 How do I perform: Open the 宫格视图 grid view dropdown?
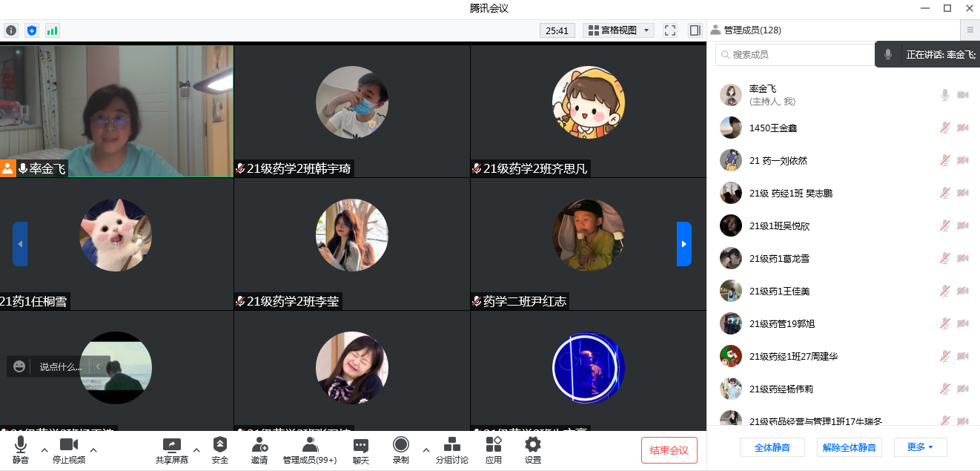618,30
